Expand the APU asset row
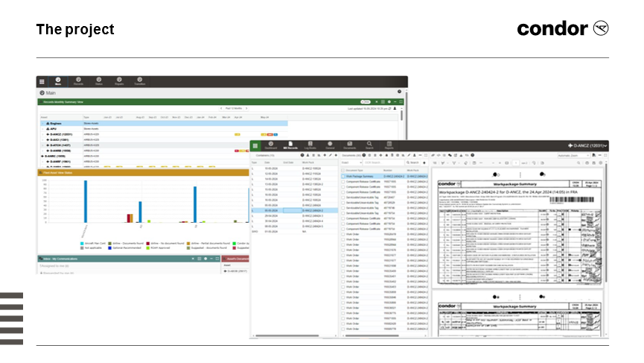 42,129
